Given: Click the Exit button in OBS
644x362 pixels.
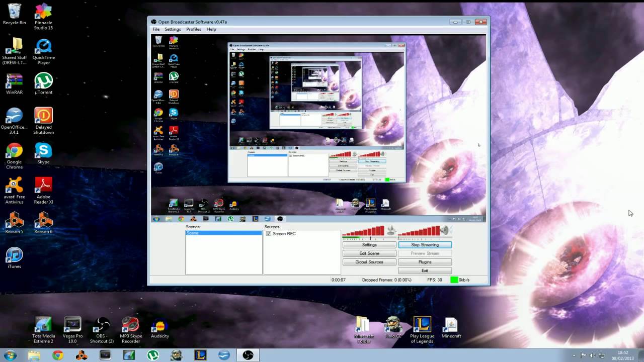Looking at the screenshot, I should tap(425, 270).
